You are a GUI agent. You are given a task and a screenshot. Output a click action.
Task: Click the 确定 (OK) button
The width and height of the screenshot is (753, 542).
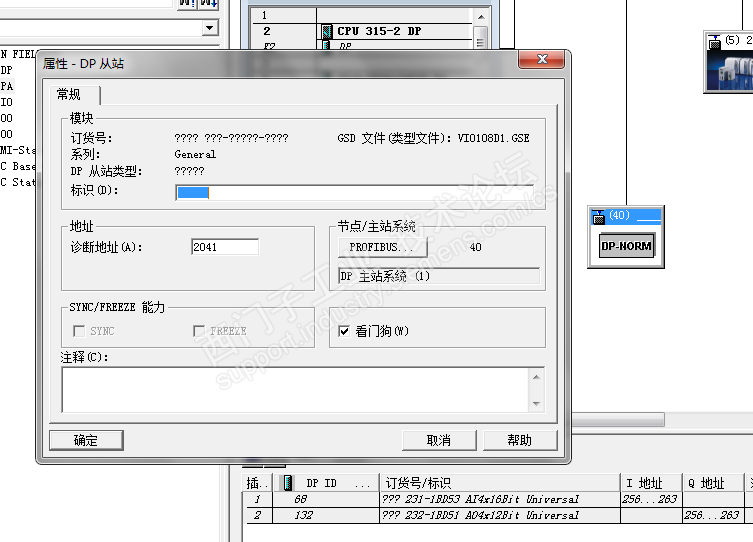pos(86,440)
